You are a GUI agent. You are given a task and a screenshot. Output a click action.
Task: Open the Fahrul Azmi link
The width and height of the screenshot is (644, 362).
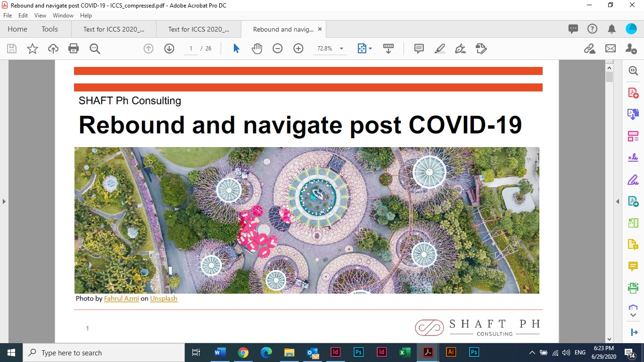(x=121, y=298)
